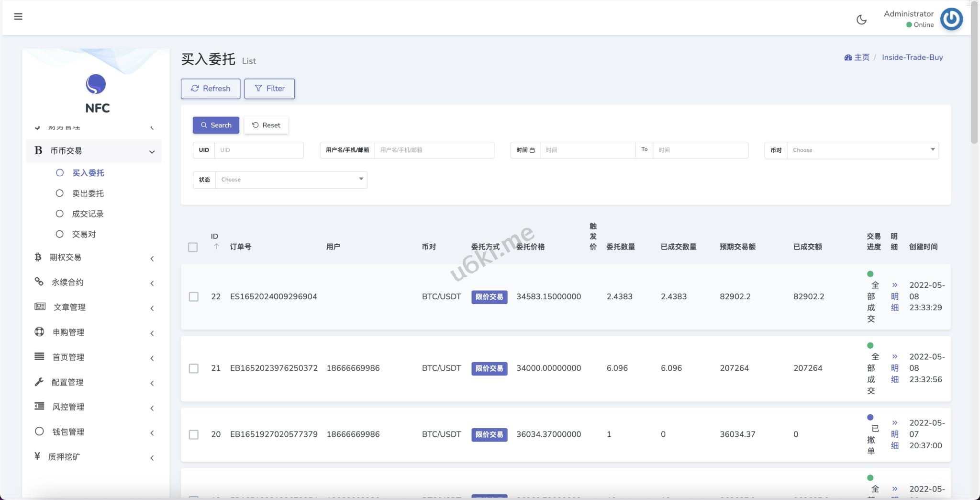Screen dimensions: 980x500
Task: Click the NFC logo icon
Action: pyautogui.click(x=96, y=84)
